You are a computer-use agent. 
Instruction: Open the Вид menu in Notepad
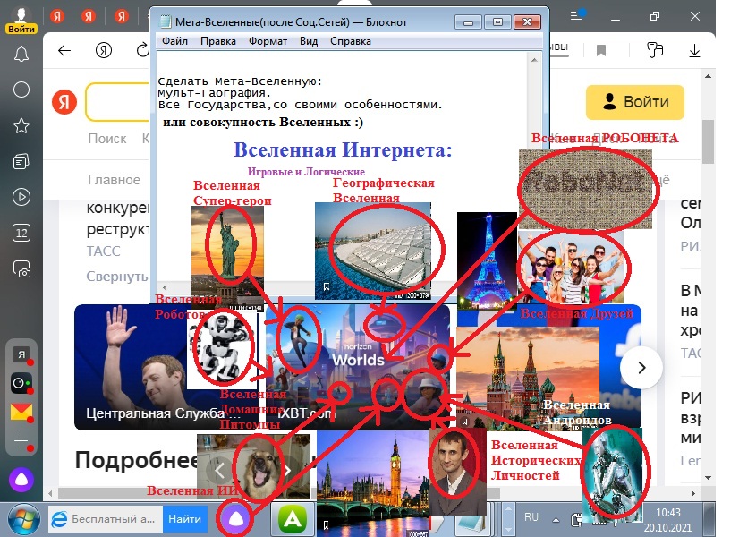click(309, 41)
